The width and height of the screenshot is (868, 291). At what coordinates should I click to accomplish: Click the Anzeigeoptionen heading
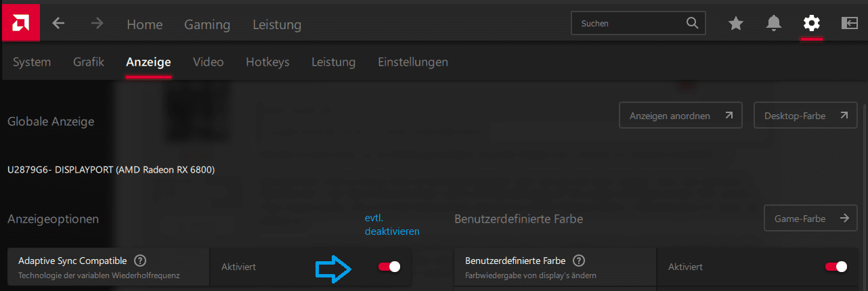click(53, 219)
